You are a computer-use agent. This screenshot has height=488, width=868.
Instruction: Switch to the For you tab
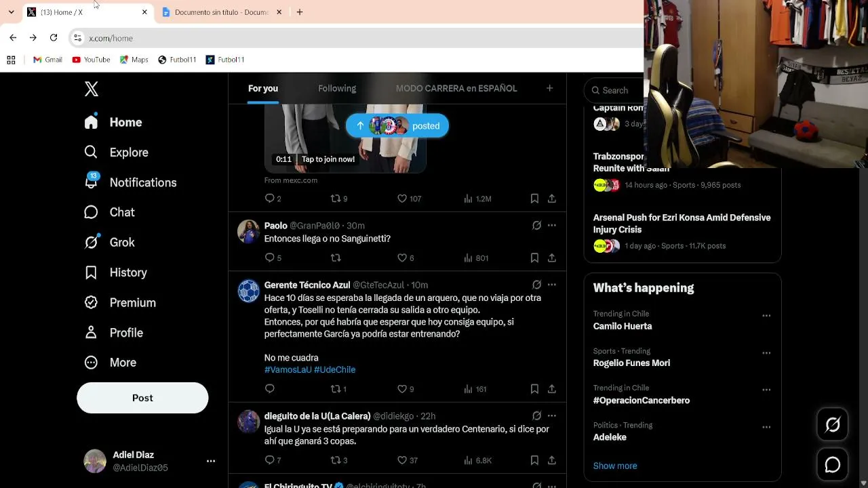pos(263,89)
